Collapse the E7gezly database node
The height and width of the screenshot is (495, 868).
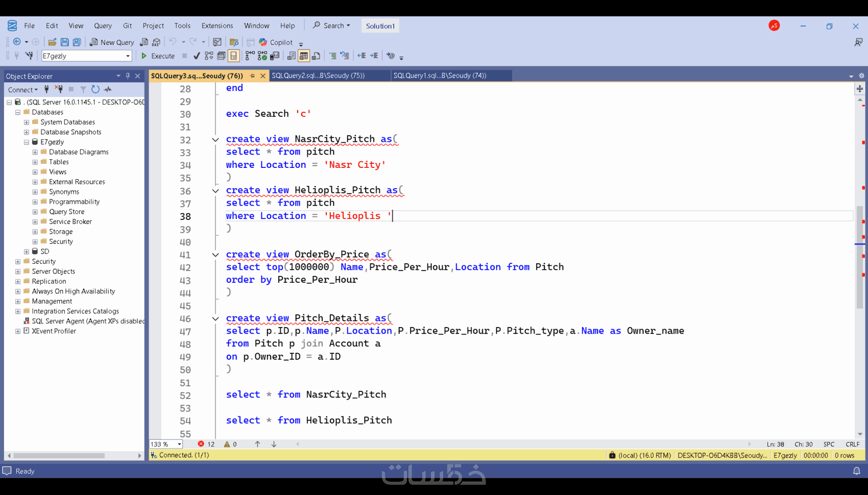(27, 142)
